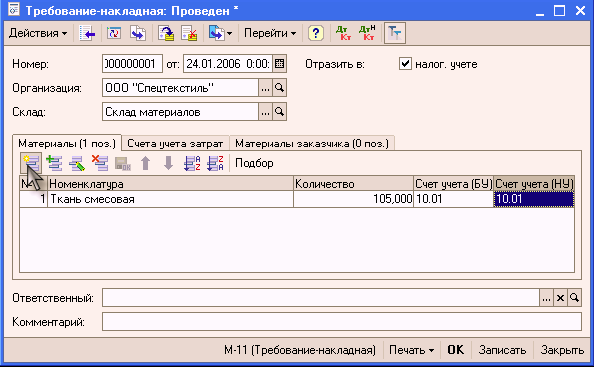
Task: Click the magnifier open icon for Склад
Action: (280, 112)
